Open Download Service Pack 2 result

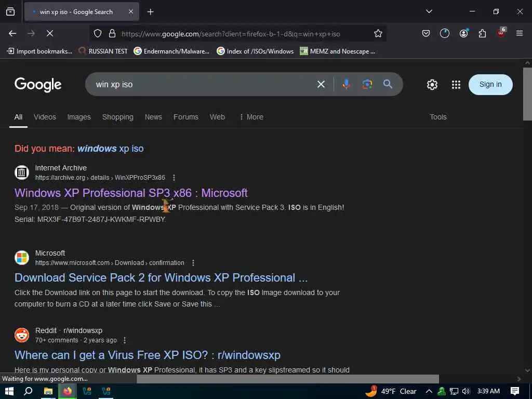pyautogui.click(x=161, y=278)
